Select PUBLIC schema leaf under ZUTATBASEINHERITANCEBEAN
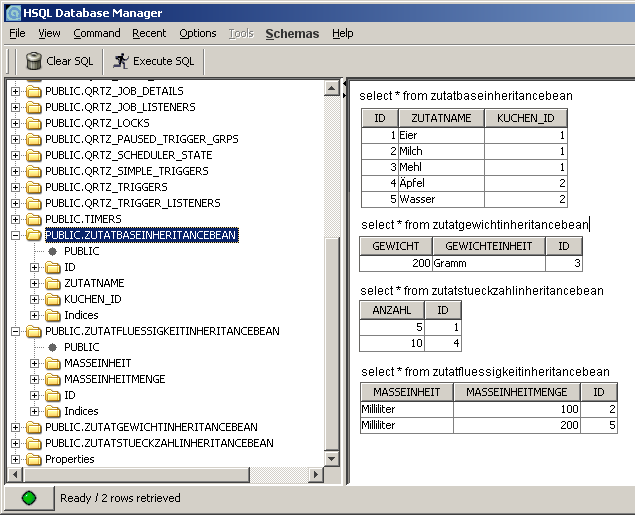Image resolution: width=635 pixels, height=515 pixels. point(81,251)
